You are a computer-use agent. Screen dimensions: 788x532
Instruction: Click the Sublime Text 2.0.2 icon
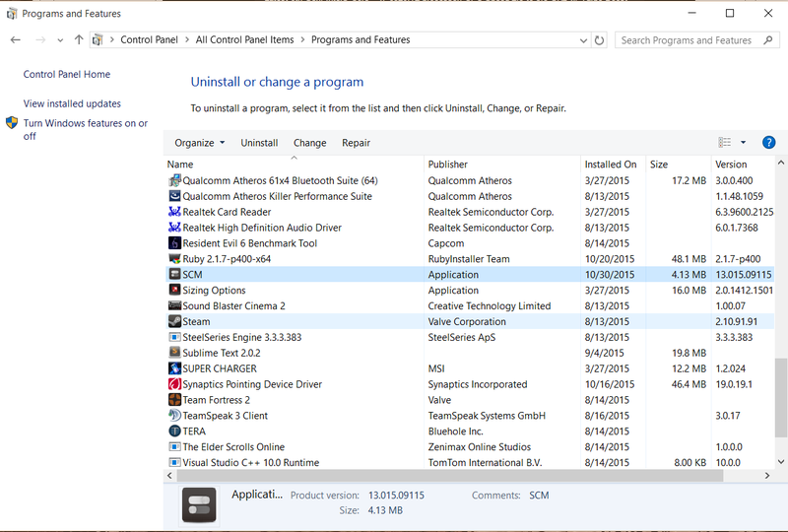click(x=174, y=353)
